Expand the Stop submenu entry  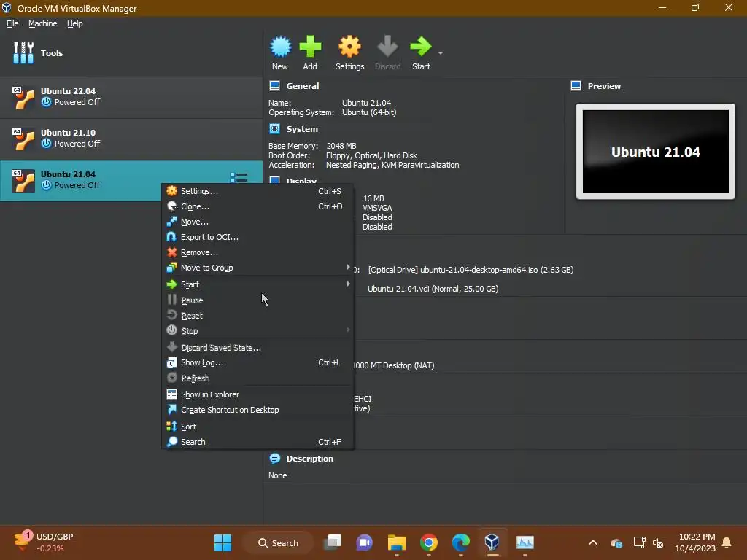tap(258, 330)
